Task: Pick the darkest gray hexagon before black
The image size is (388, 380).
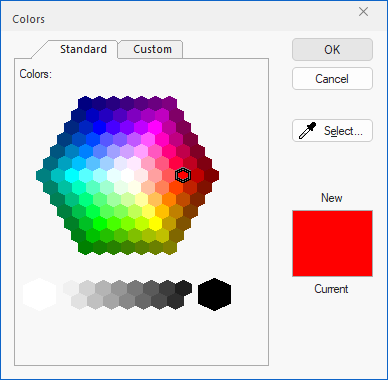Action: click(184, 288)
